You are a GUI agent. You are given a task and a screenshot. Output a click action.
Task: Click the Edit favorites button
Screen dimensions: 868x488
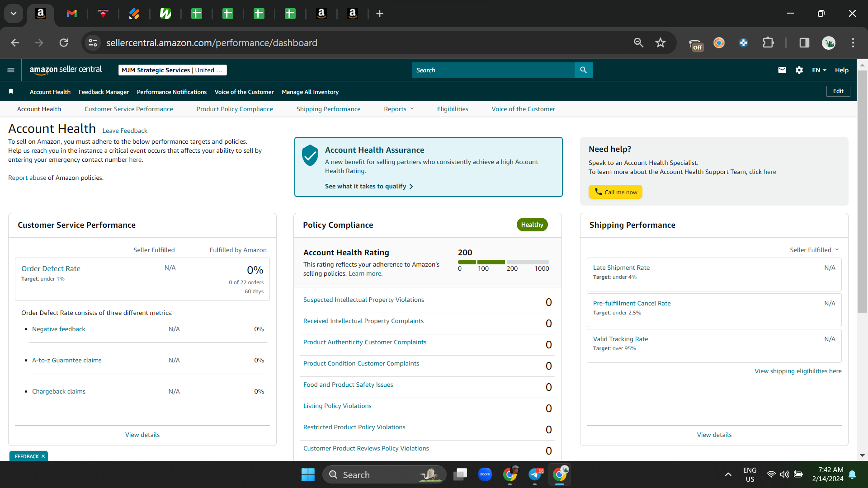click(838, 91)
